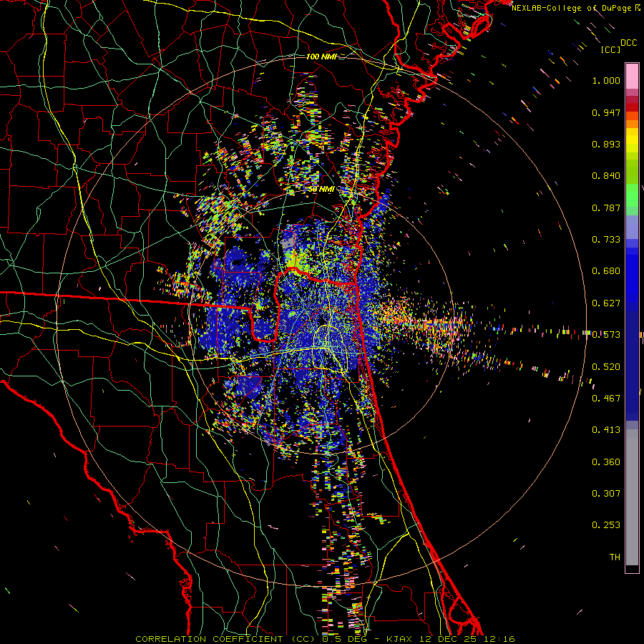Pick the gray segment of the color scale
Image resolution: width=644 pixels, height=644 pixels.
pos(632,497)
